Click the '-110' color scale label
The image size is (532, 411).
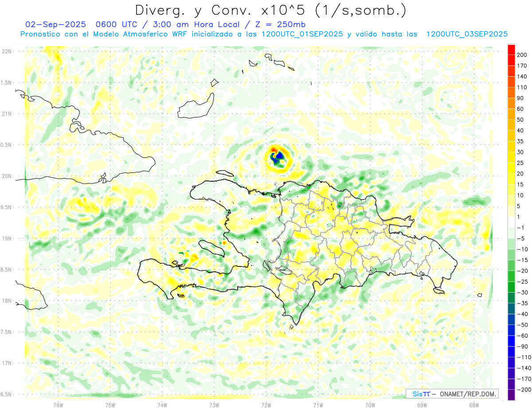(x=524, y=357)
